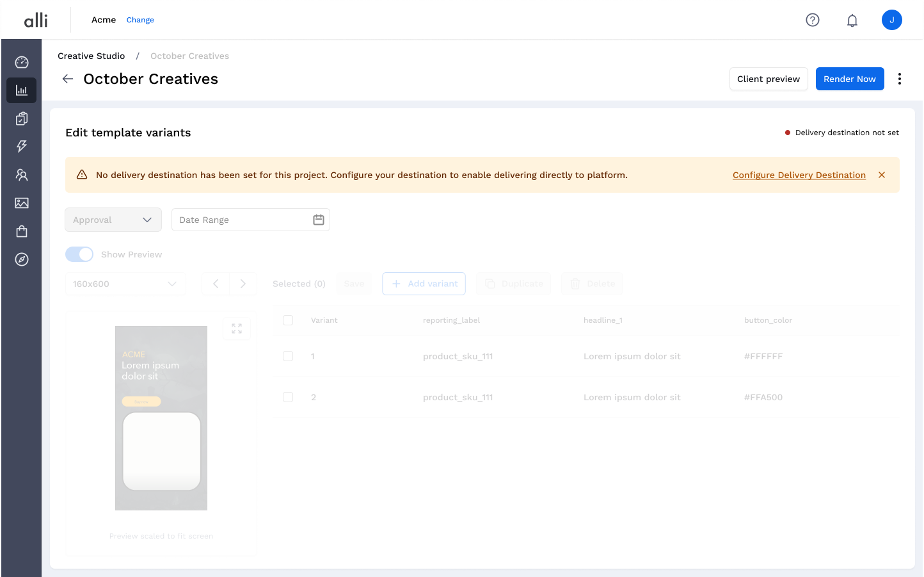Toggle the Show Preview switch
The image size is (924, 577).
(x=79, y=254)
